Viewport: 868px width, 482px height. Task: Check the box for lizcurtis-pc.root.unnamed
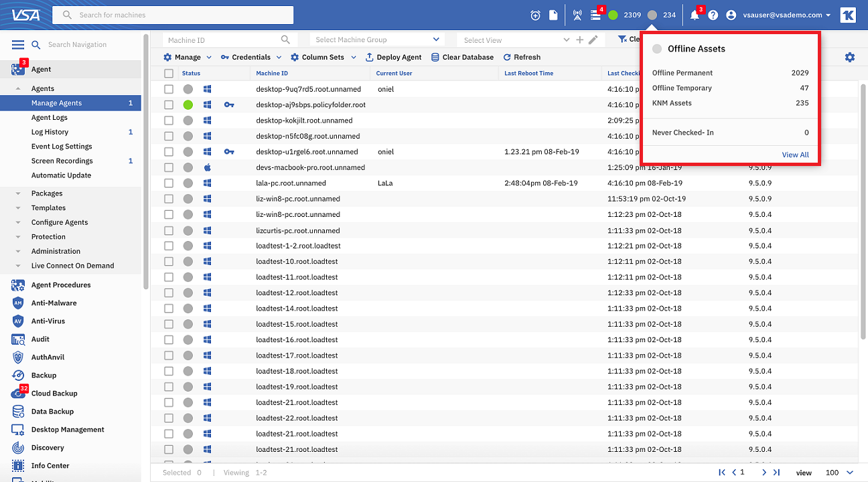point(169,230)
